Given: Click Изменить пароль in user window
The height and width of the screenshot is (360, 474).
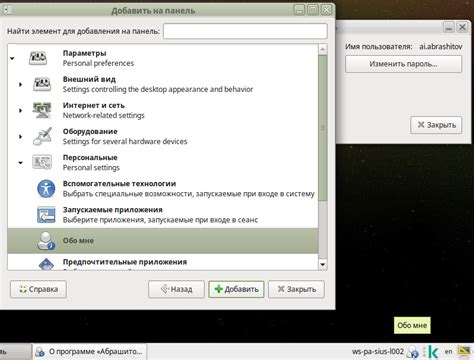Looking at the screenshot, I should 403,64.
